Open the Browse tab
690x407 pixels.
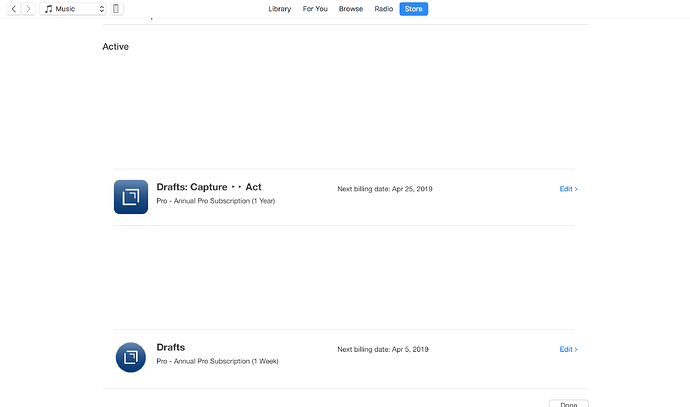pyautogui.click(x=351, y=9)
